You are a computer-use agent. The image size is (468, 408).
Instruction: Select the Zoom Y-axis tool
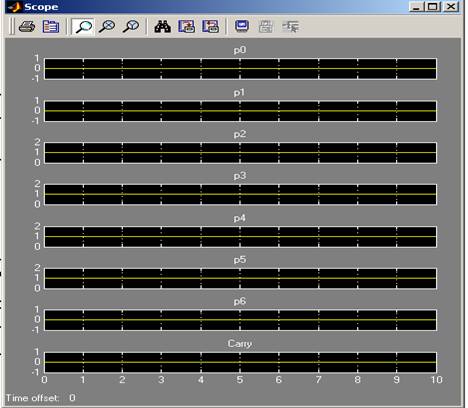[131, 26]
